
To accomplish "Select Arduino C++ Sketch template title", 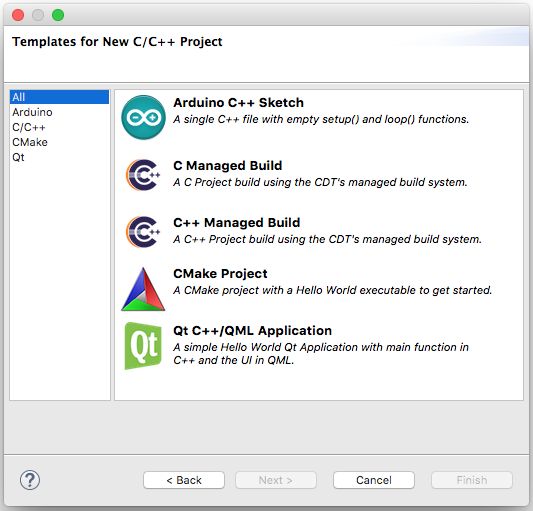I will 238,103.
